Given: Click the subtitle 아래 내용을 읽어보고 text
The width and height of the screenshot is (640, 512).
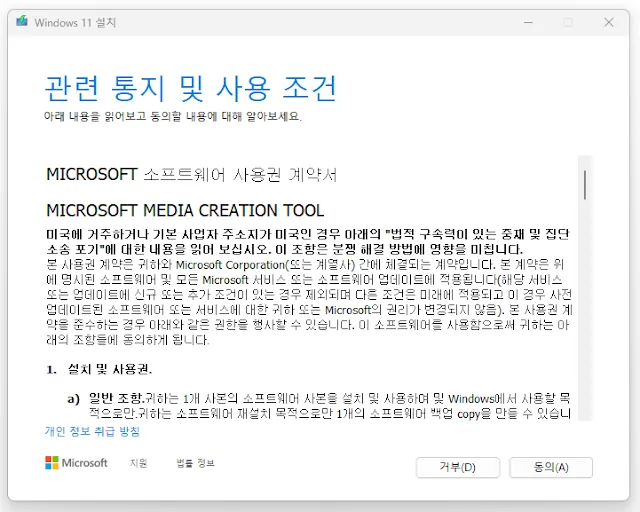Looking at the screenshot, I should [173, 117].
